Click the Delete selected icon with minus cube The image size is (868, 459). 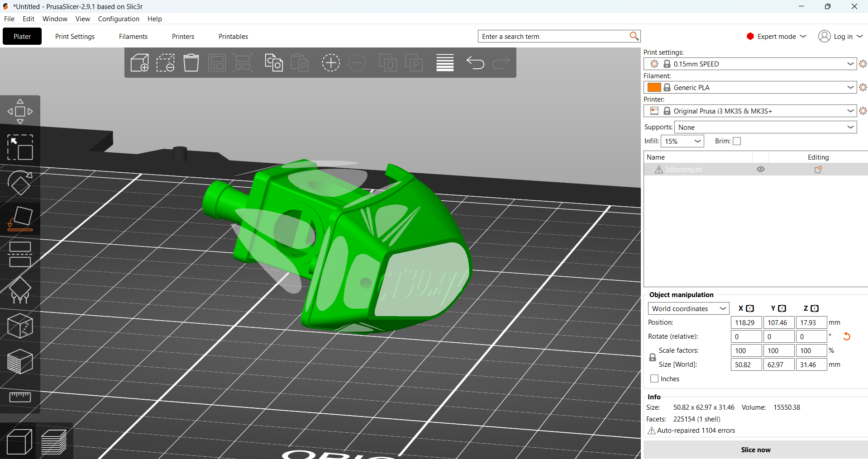[166, 63]
